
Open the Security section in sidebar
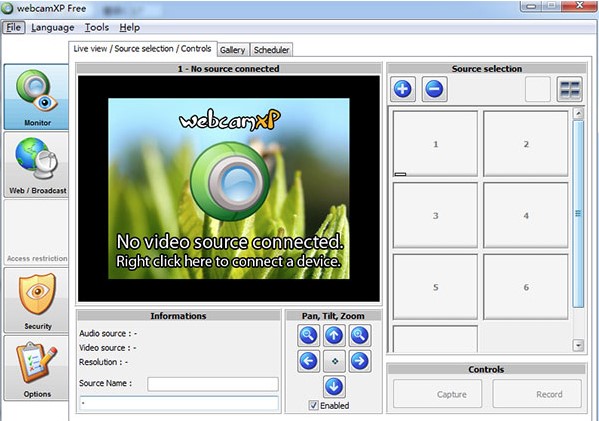36,300
